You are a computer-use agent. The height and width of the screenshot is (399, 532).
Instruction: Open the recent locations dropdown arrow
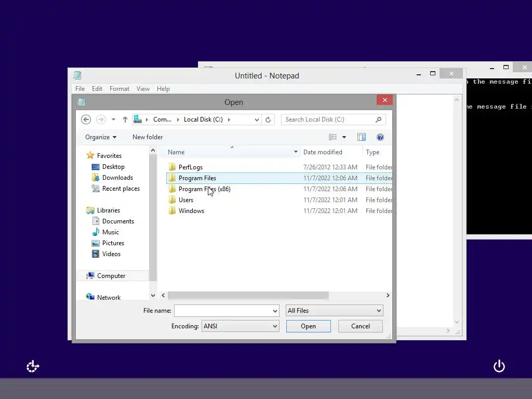click(113, 119)
